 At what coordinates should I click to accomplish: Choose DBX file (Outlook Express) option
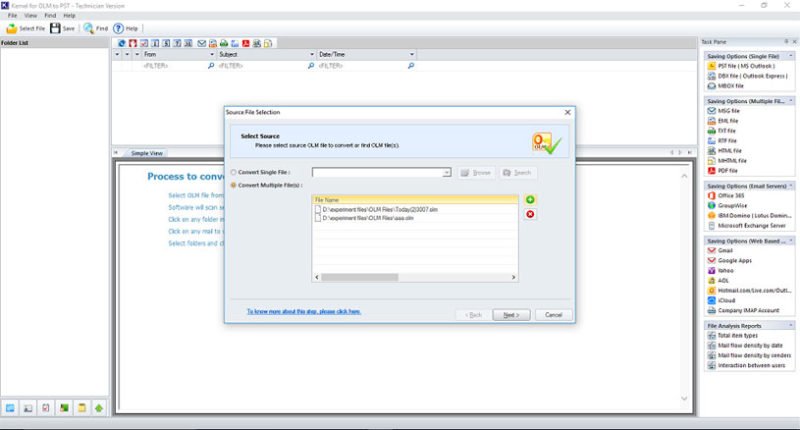[x=748, y=76]
